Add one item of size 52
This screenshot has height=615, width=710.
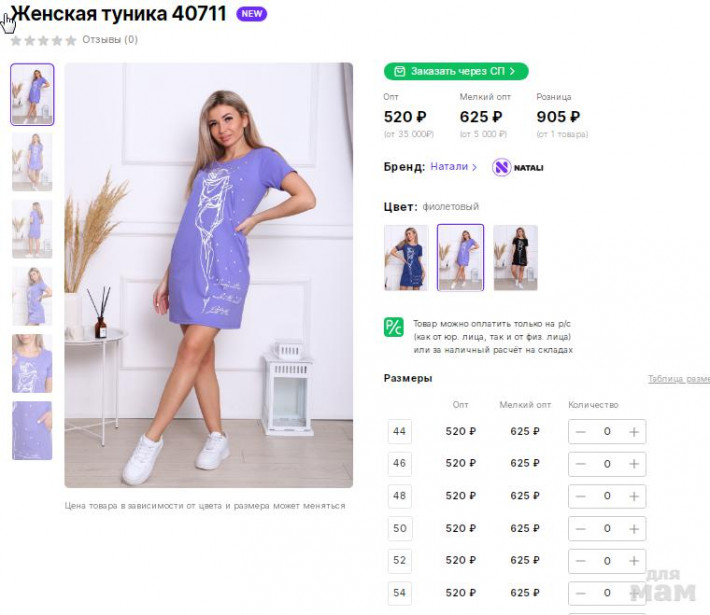[x=633, y=560]
